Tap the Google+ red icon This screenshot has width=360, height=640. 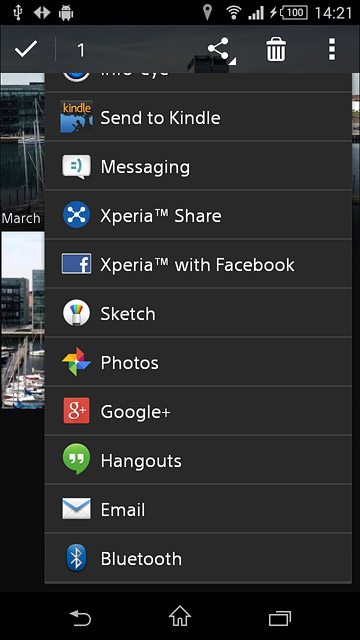tap(76, 411)
